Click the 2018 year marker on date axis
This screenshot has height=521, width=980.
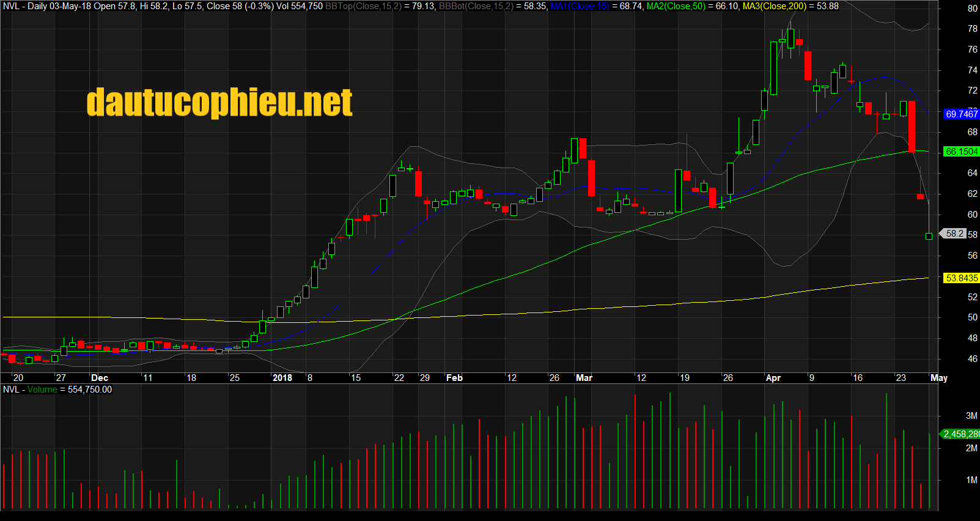[x=282, y=378]
